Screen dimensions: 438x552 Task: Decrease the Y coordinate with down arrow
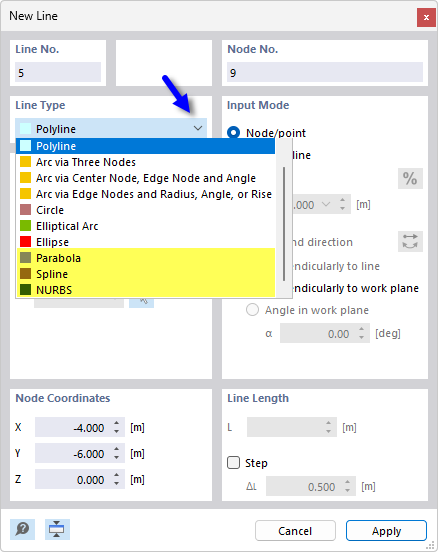click(x=117, y=458)
